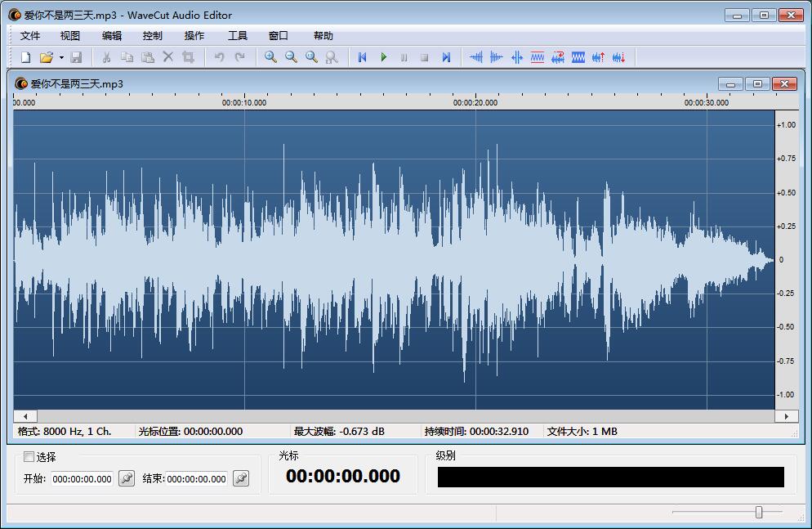This screenshot has width=812, height=529.
Task: Click the 持续时间: 00:00:32.910 status text
Action: (x=476, y=431)
